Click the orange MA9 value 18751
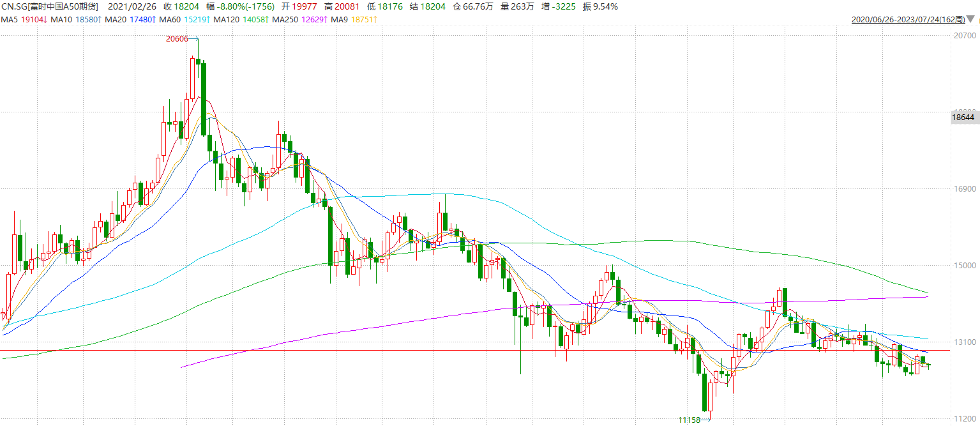This screenshot has width=980, height=426. pyautogui.click(x=364, y=20)
